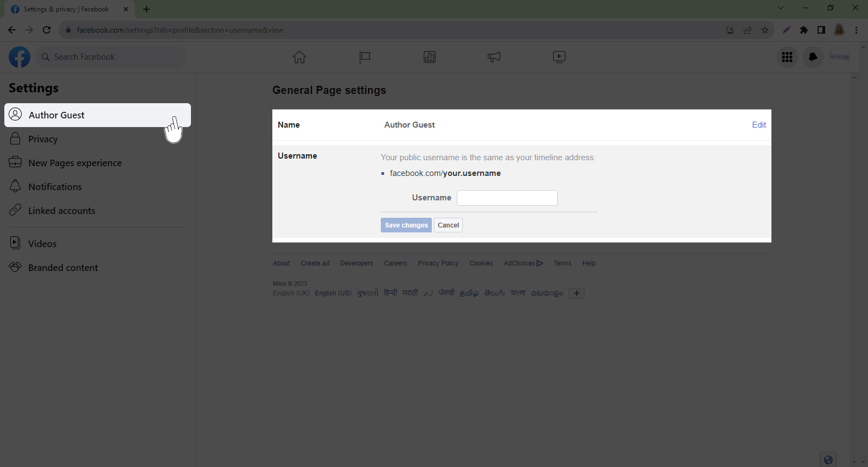
Task: Open the Cookies footer link
Action: click(481, 263)
